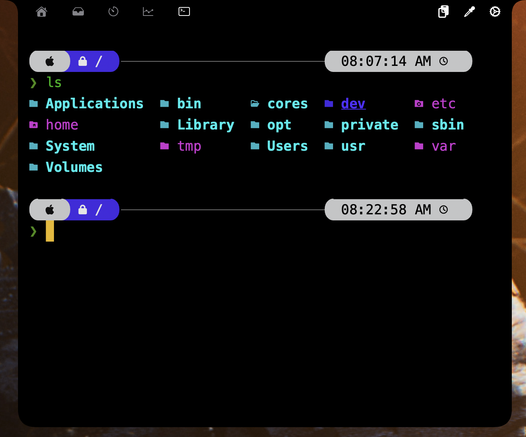
Task: Click the Volumes folder entry
Action: click(66, 167)
